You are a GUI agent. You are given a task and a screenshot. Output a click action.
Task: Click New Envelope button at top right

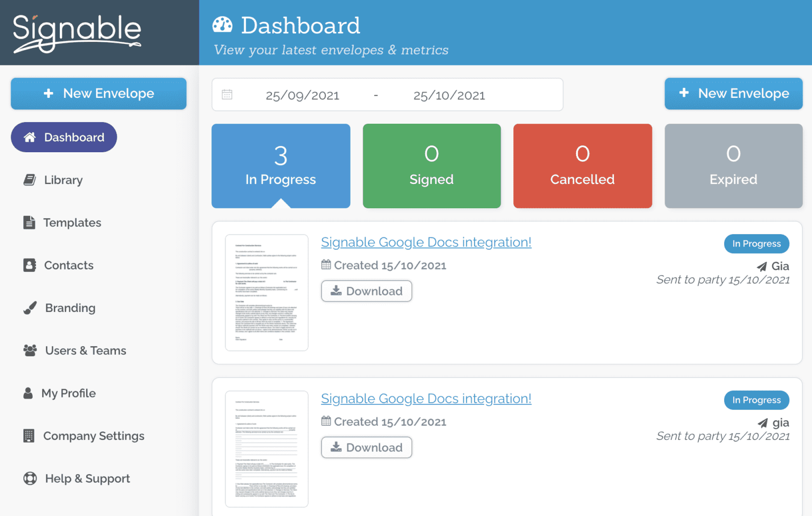733,94
